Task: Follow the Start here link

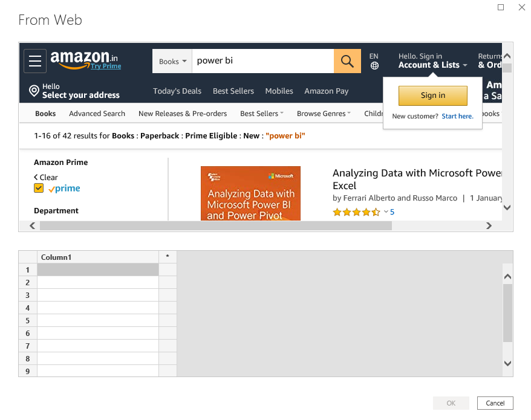Action: click(457, 116)
